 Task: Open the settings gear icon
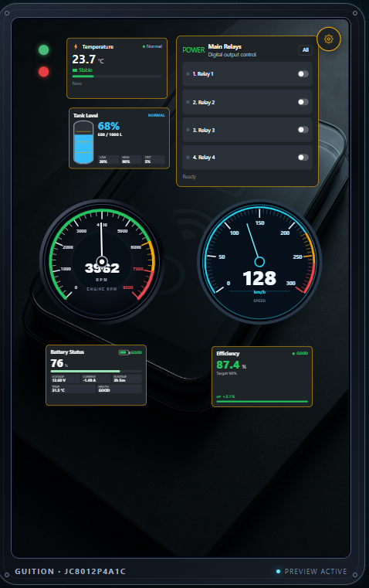tap(329, 39)
